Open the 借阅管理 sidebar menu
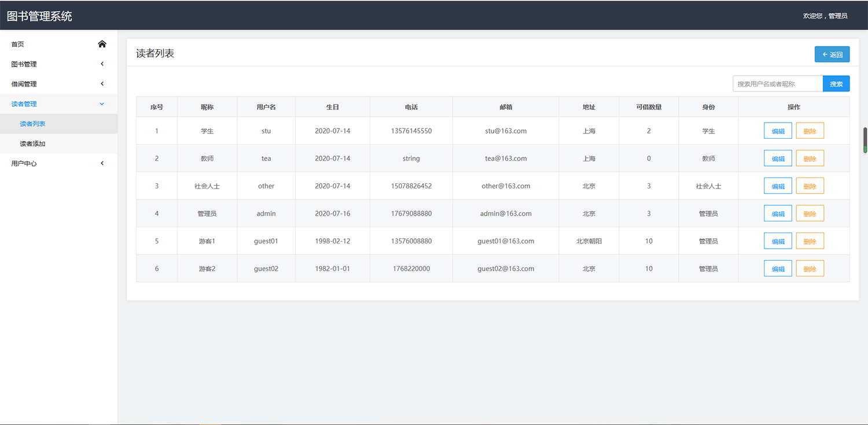The width and height of the screenshot is (868, 425). coord(59,84)
